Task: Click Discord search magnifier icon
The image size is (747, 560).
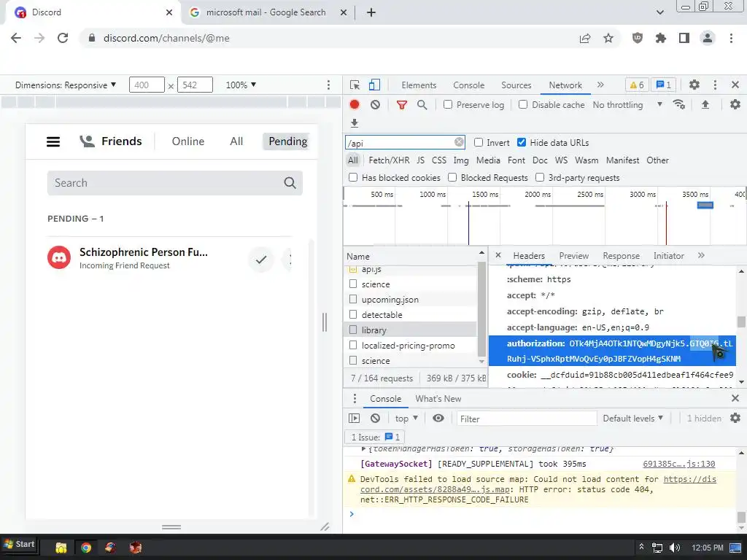Action: [290, 183]
